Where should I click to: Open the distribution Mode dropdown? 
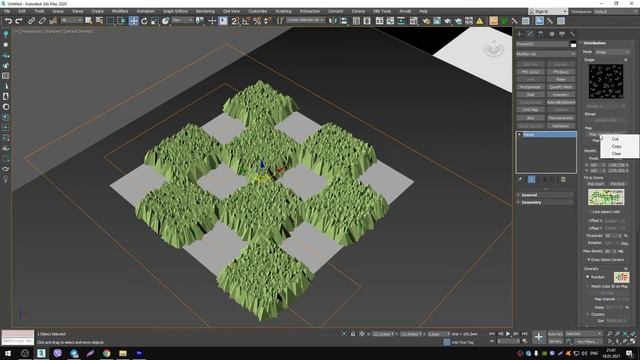point(612,52)
